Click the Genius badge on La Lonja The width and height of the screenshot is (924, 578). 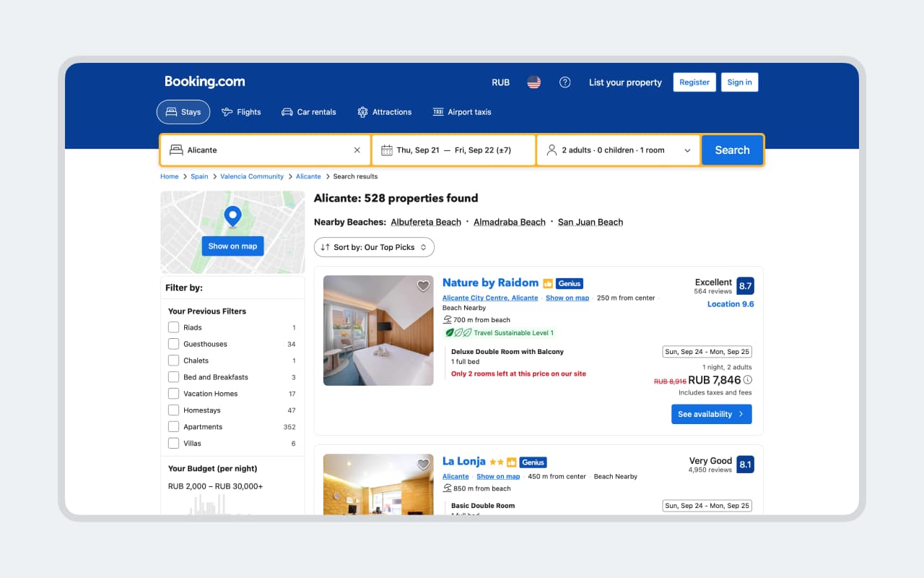coord(533,462)
